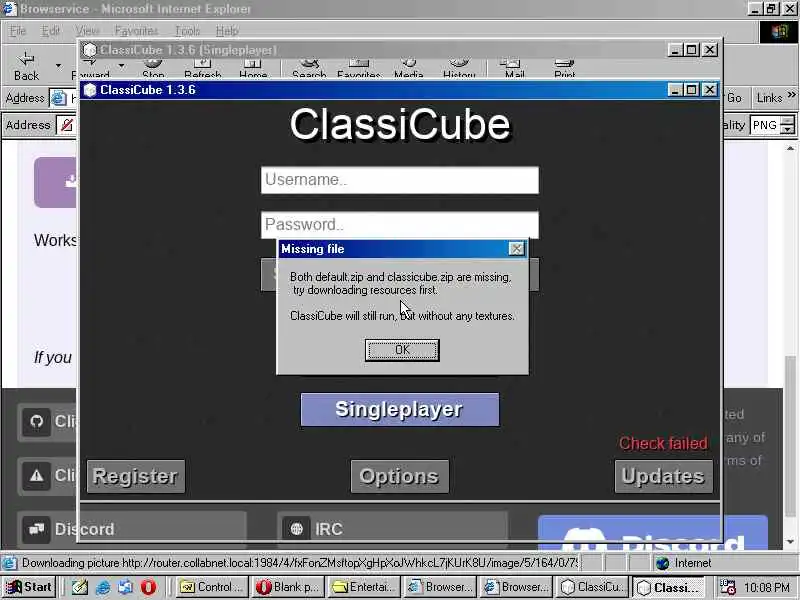Open the File menu in Internet Explorer
The image size is (800, 600).
point(17,31)
